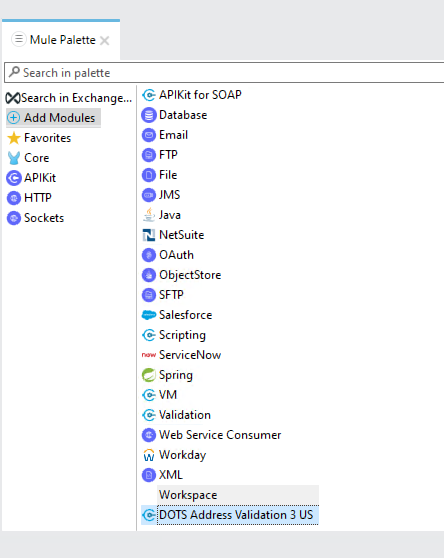Click the Search in palette field
The width and height of the screenshot is (444, 558).
(224, 73)
